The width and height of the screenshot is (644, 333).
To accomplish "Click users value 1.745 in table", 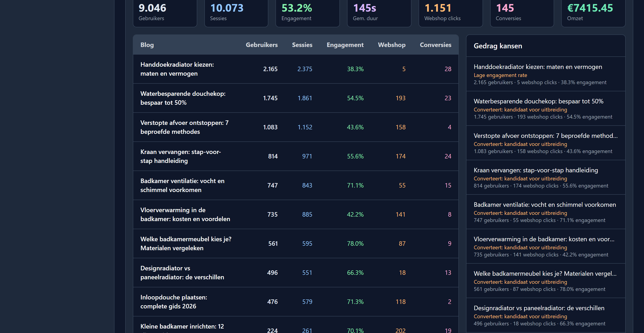I will 270,98.
